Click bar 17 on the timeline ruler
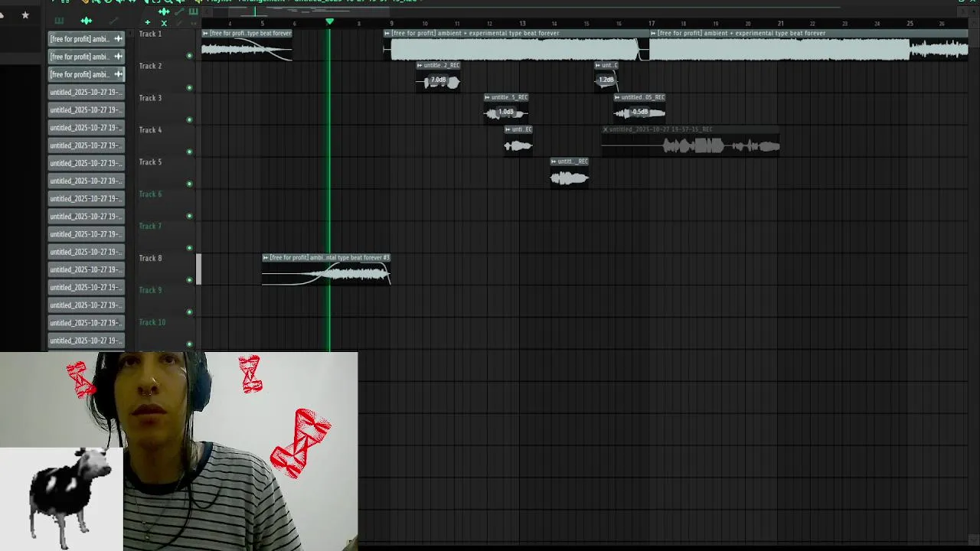Screen dimensions: 980x551 click(x=652, y=24)
